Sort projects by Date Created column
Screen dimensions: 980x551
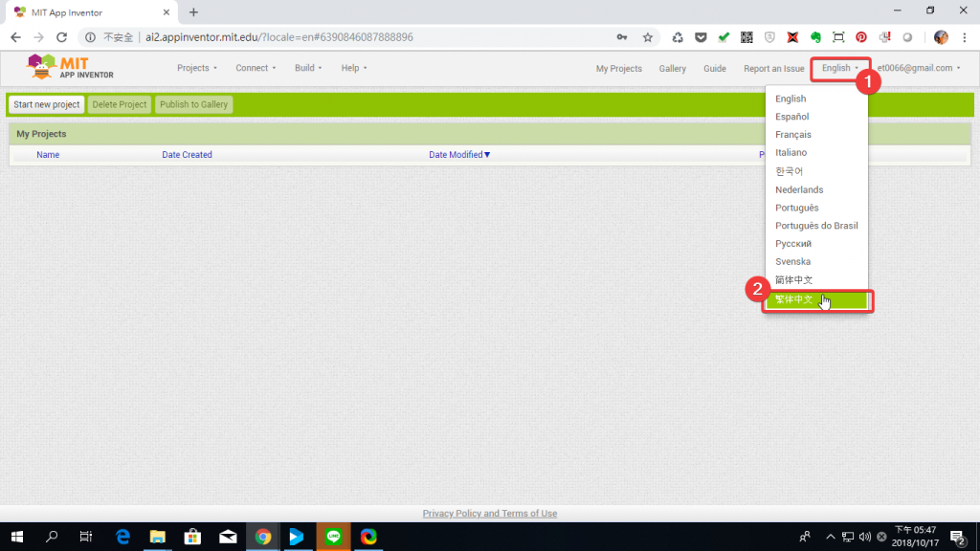[187, 155]
